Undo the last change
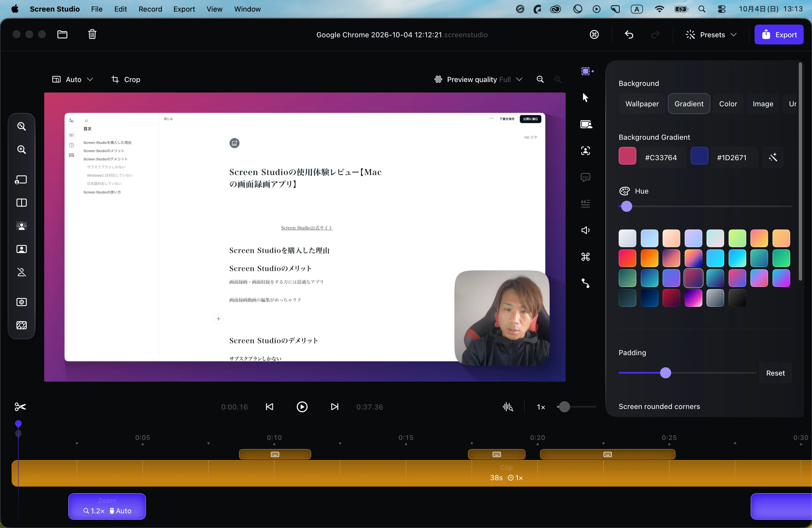Screen dimensions: 812x528 click(629, 35)
